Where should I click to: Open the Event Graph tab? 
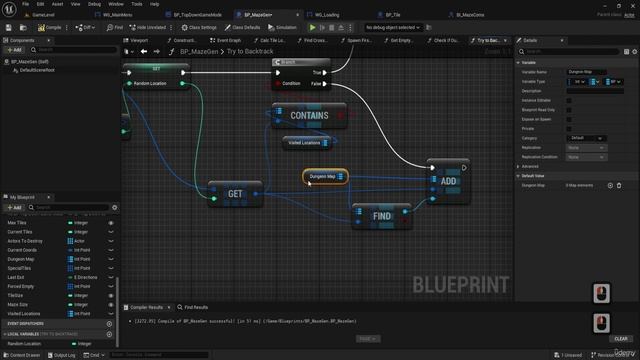[x=225, y=40]
